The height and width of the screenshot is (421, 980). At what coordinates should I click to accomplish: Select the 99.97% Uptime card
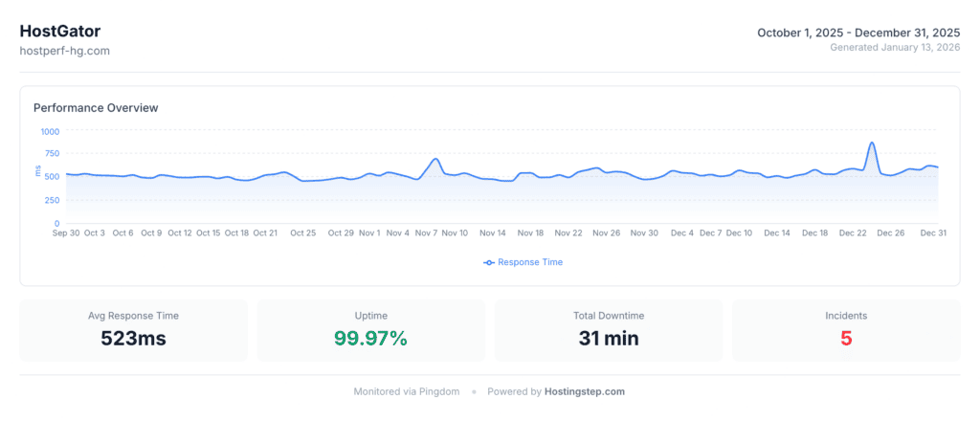(x=370, y=330)
